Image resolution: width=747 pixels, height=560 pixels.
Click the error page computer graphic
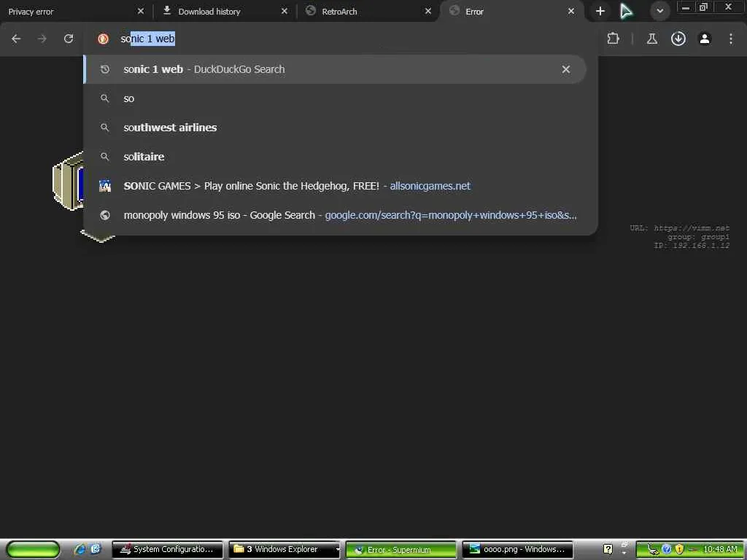tap(68, 181)
